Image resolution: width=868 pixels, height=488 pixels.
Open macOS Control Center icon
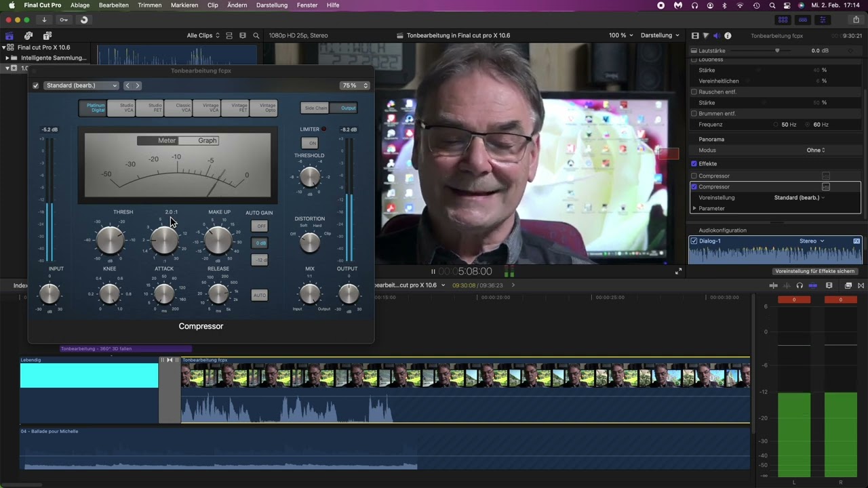(x=786, y=5)
